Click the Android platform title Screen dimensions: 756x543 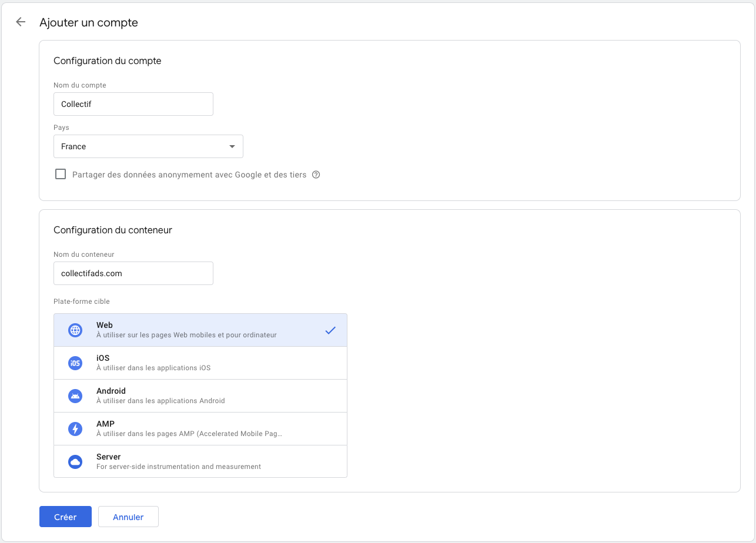pyautogui.click(x=111, y=391)
